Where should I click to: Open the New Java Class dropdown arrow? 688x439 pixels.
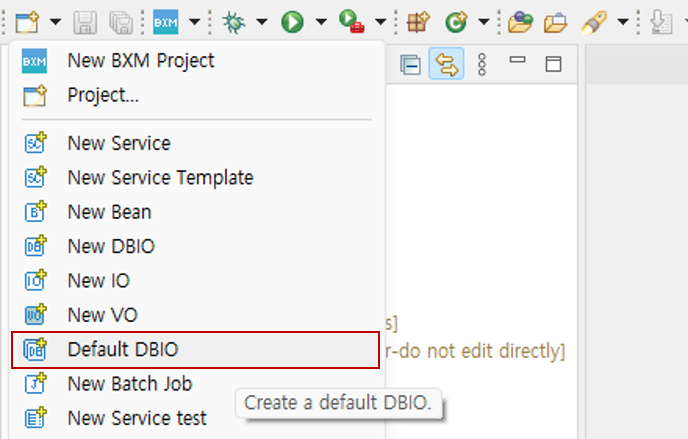pyautogui.click(x=484, y=21)
